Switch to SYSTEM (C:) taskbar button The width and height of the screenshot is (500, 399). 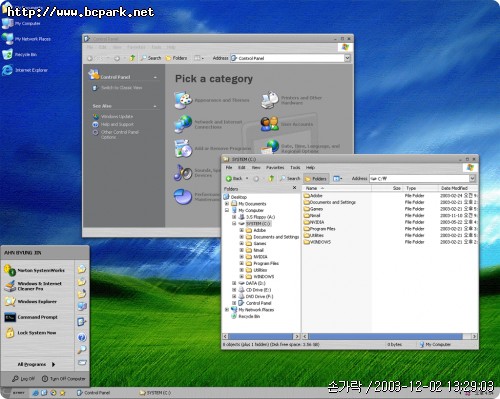click(x=155, y=393)
